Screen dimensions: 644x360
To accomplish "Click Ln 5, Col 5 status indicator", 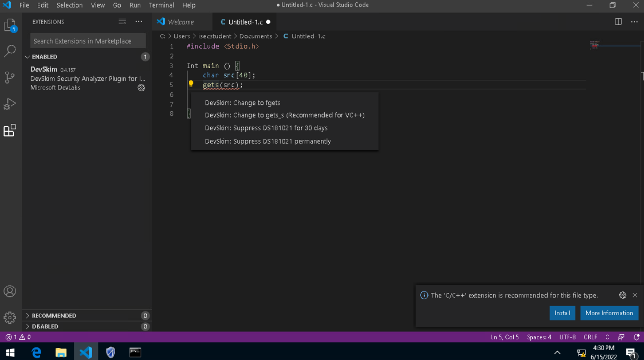I will click(x=504, y=337).
